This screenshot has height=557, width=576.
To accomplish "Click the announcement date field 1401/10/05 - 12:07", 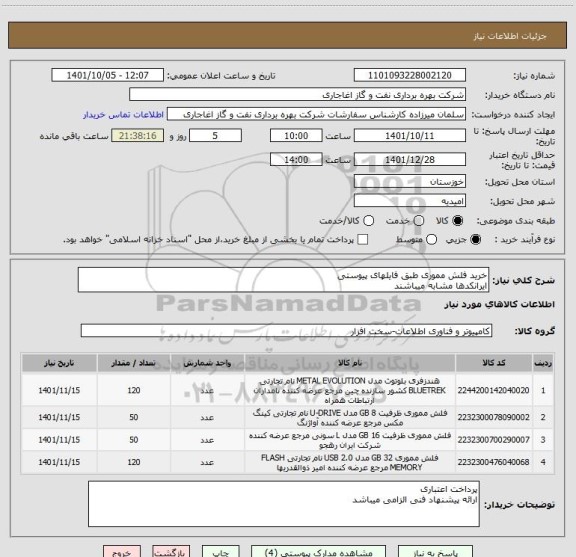I will pyautogui.click(x=108, y=75).
